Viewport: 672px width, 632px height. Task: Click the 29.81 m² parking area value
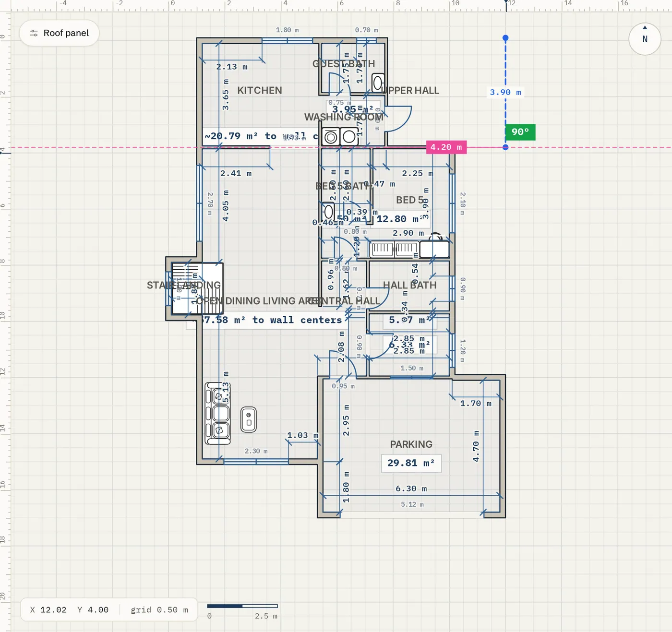pos(411,463)
